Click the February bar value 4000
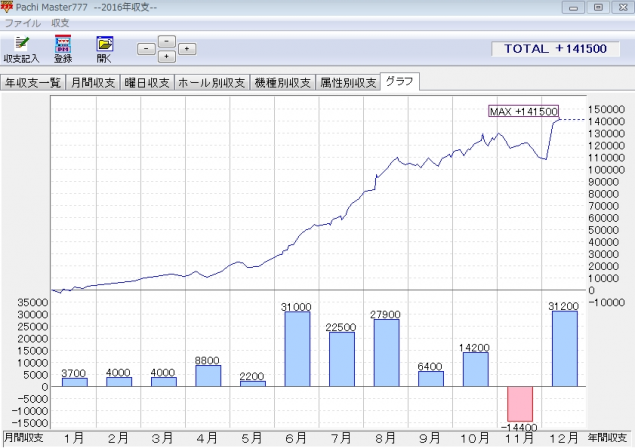Screen dimensions: 635x448 tap(118, 372)
